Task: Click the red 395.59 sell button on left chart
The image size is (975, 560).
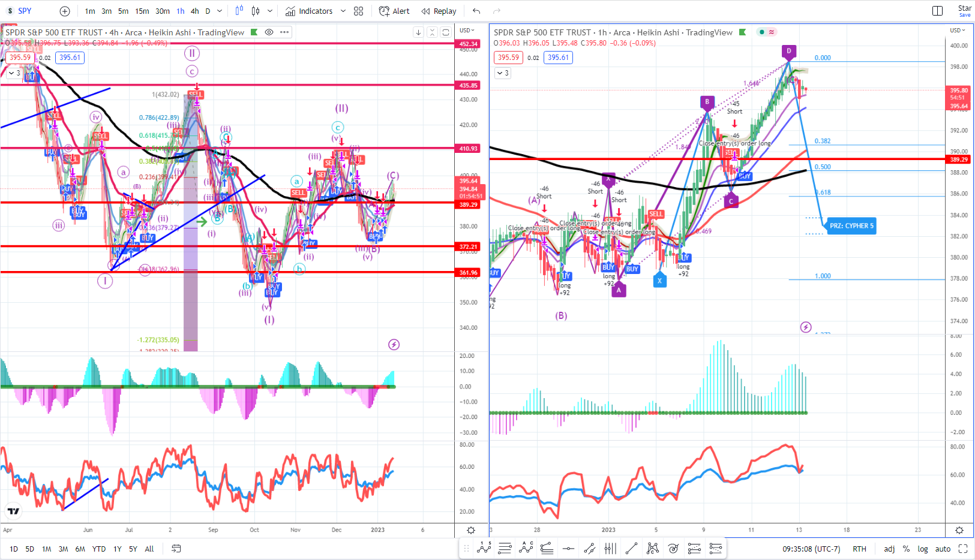Action: (20, 58)
